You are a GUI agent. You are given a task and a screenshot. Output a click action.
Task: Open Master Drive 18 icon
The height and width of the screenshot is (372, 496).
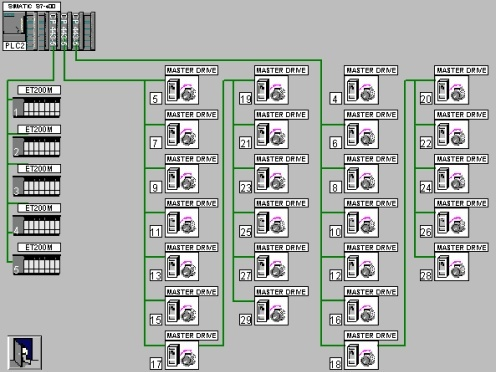tap(361, 355)
